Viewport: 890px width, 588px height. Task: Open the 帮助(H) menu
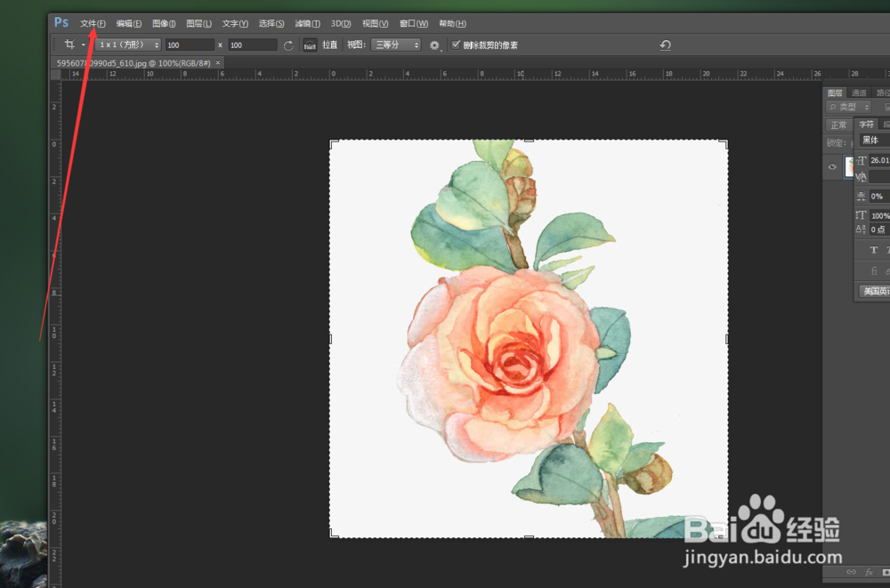pos(452,23)
